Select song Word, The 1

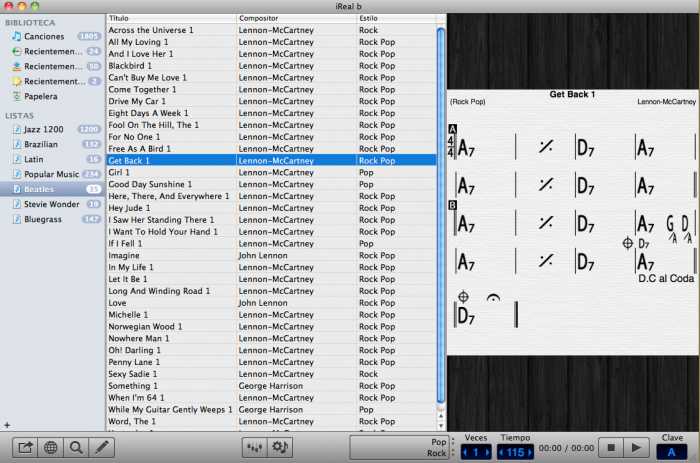[271, 421]
